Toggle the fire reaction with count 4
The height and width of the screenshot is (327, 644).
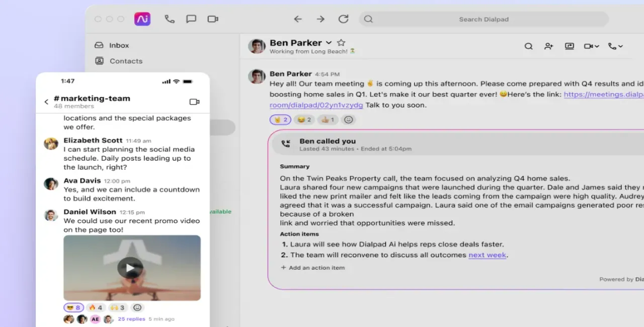[96, 307]
